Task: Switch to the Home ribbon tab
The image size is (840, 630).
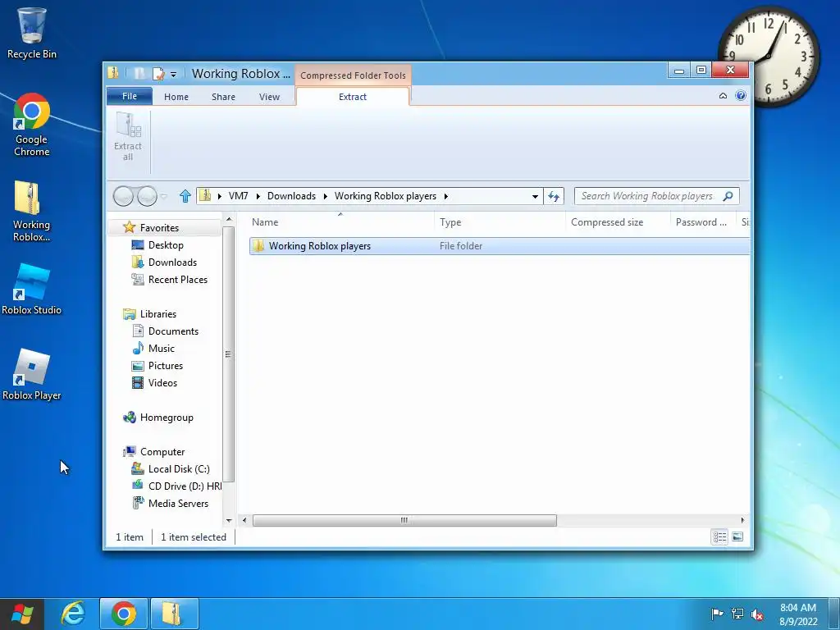Action: click(x=176, y=97)
